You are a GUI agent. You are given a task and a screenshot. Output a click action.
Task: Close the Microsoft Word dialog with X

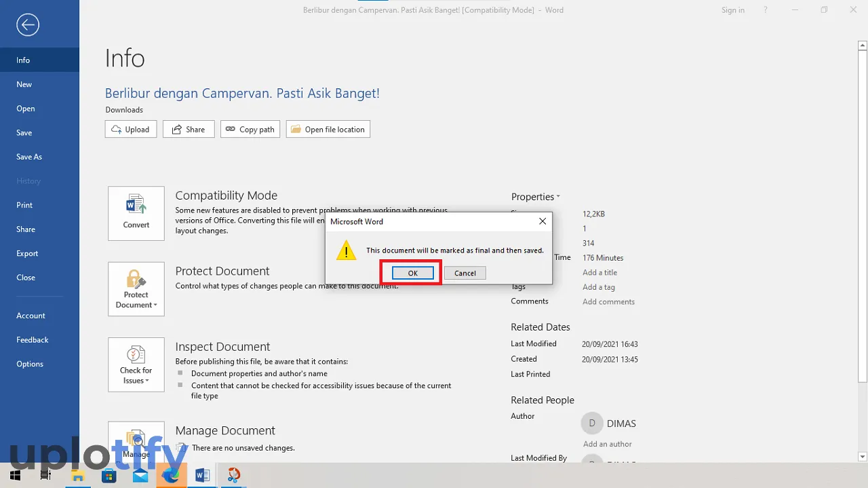(x=542, y=221)
